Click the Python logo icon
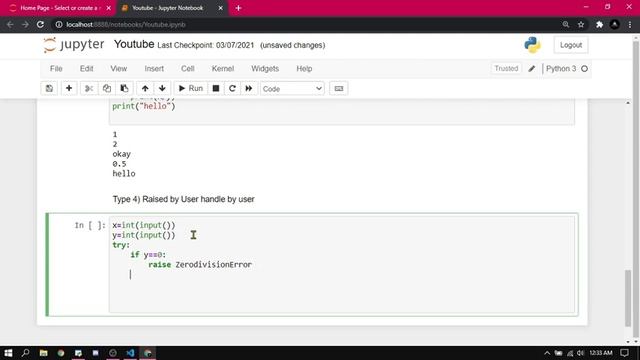The image size is (640, 360). click(532, 45)
